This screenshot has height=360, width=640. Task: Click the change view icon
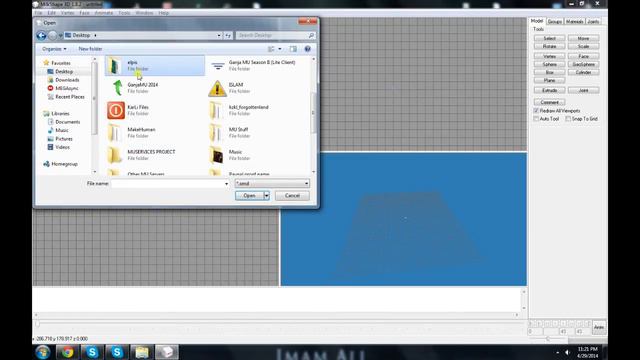271,49
